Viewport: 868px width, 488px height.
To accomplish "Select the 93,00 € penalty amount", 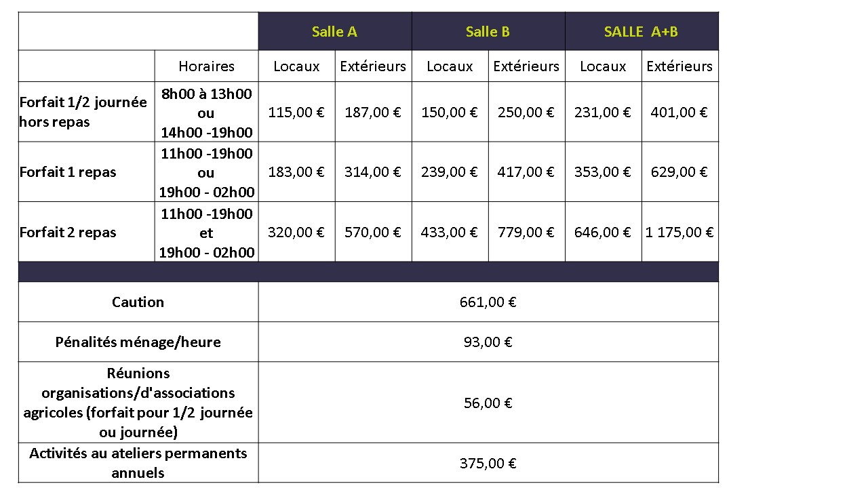I will pos(488,342).
